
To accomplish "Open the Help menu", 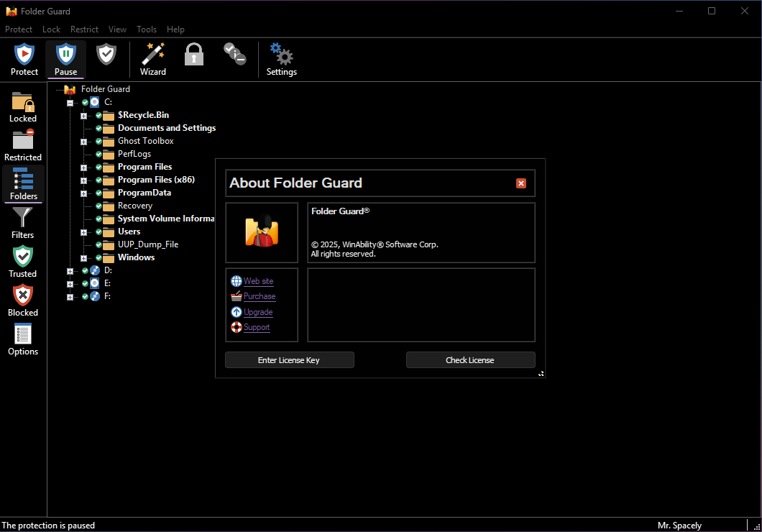I will click(175, 29).
